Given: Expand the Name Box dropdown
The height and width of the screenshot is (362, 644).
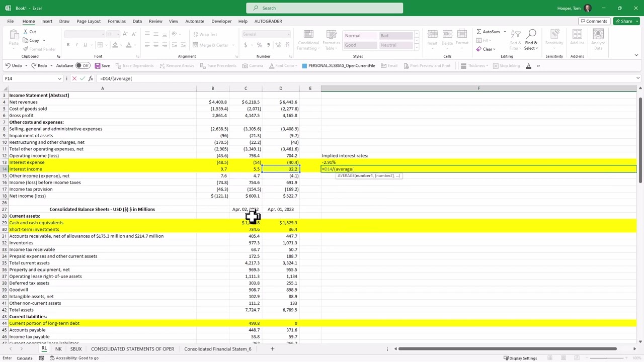Looking at the screenshot, I should [59, 78].
